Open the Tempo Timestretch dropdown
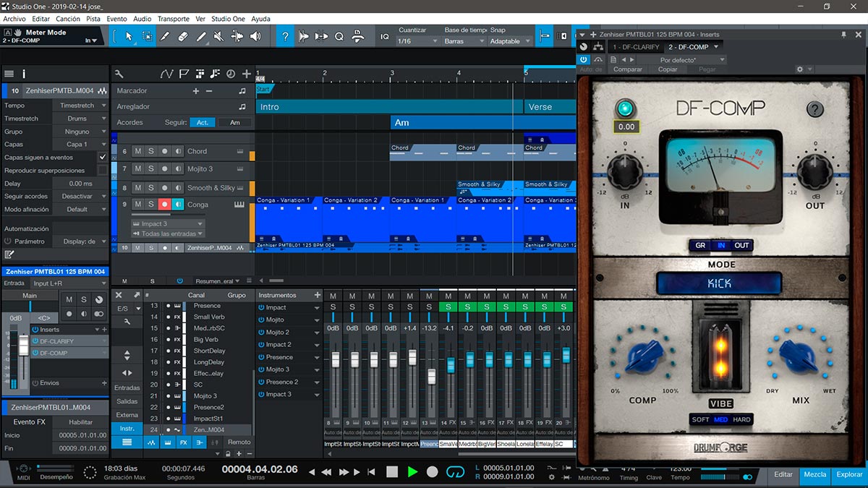868x488 pixels. [82, 106]
